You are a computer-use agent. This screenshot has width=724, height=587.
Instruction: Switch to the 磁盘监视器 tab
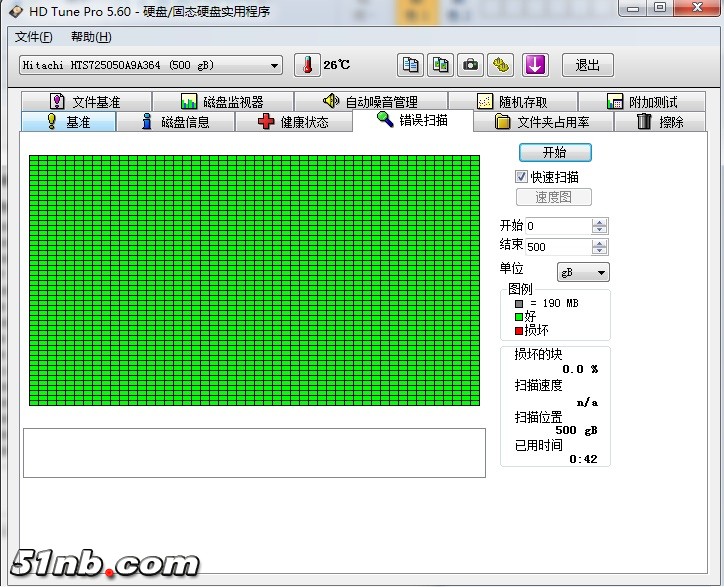click(223, 102)
